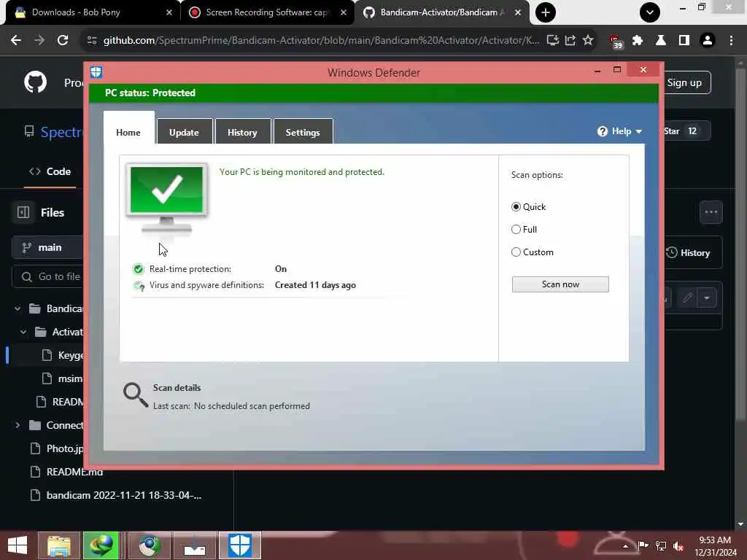Start scan with Scan now button
This screenshot has width=747, height=560.
560,284
